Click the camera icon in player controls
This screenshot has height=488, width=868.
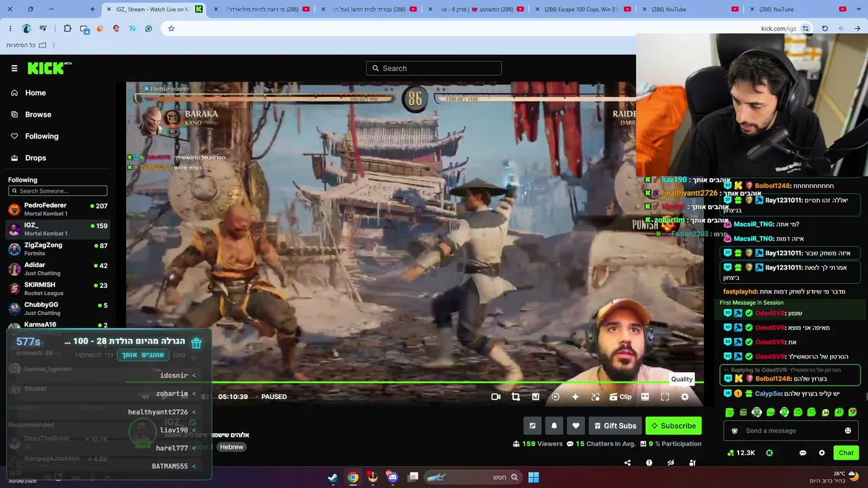pyautogui.click(x=496, y=397)
